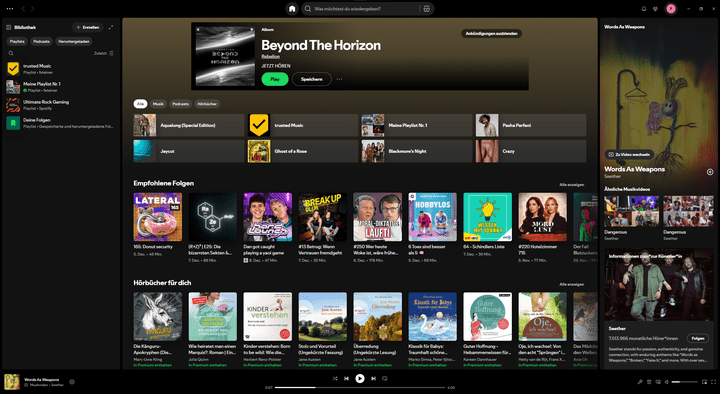720x394 pixels.
Task: Change the Zuletzt sort order
Action: click(103, 53)
